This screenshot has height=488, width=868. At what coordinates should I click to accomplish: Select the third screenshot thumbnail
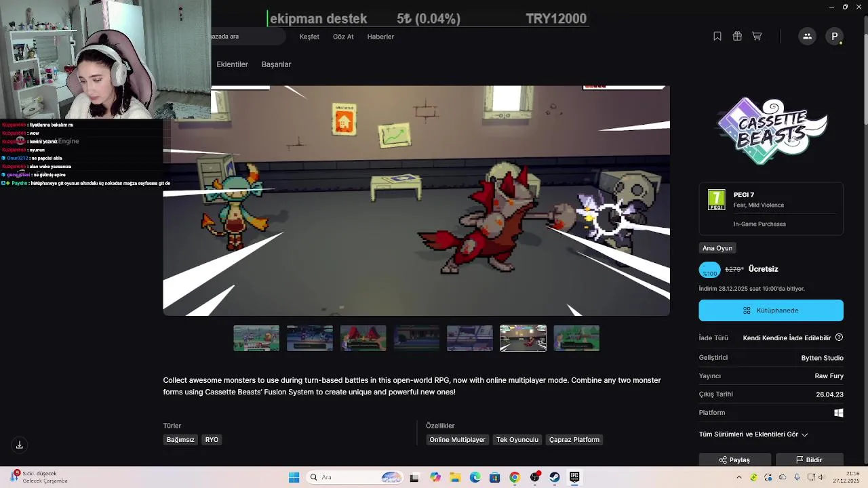[x=363, y=338]
